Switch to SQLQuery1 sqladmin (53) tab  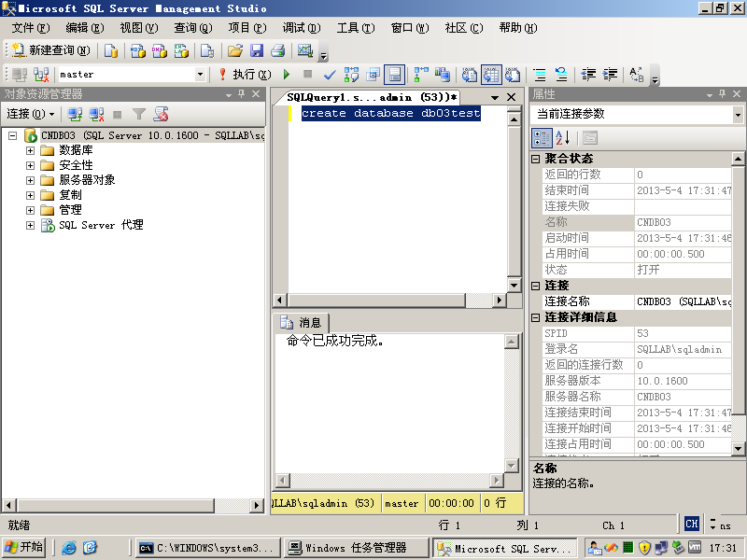pos(372,97)
